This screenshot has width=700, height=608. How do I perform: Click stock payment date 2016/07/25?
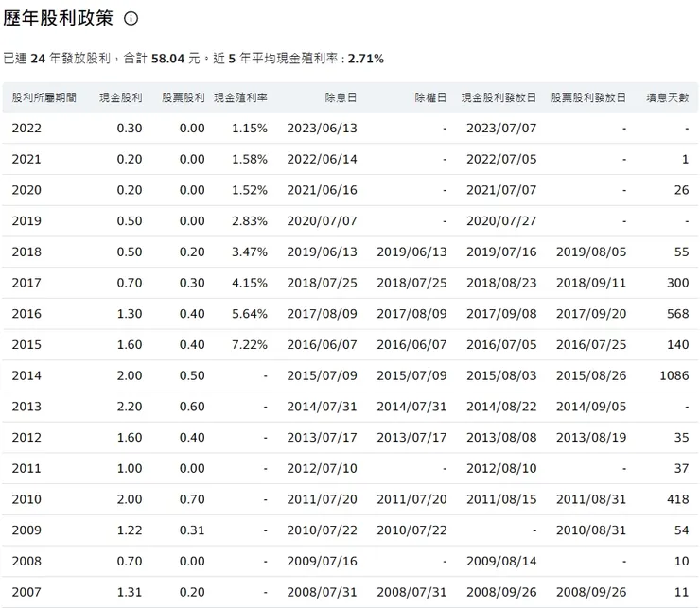pyautogui.click(x=591, y=344)
